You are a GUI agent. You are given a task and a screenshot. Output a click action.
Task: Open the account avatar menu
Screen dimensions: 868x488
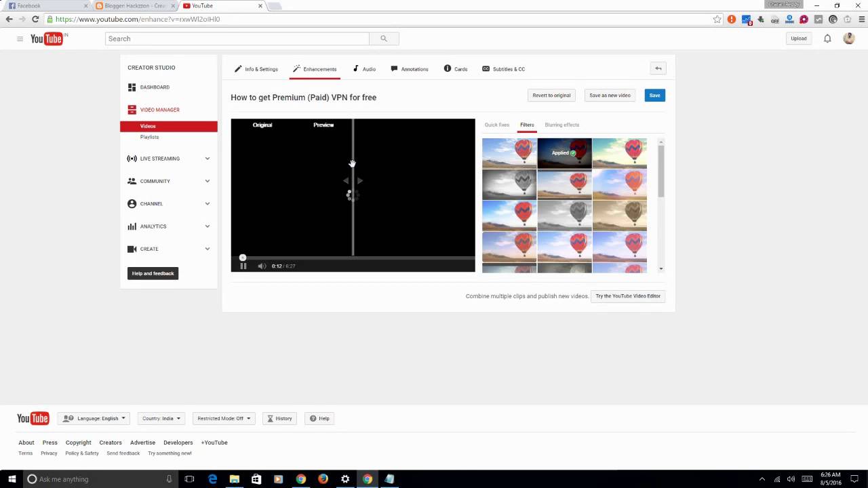[849, 39]
